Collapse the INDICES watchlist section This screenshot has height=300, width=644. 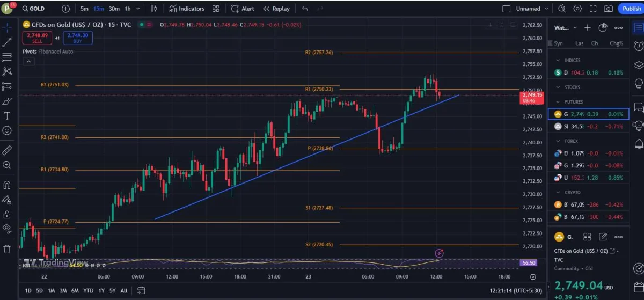tap(558, 60)
